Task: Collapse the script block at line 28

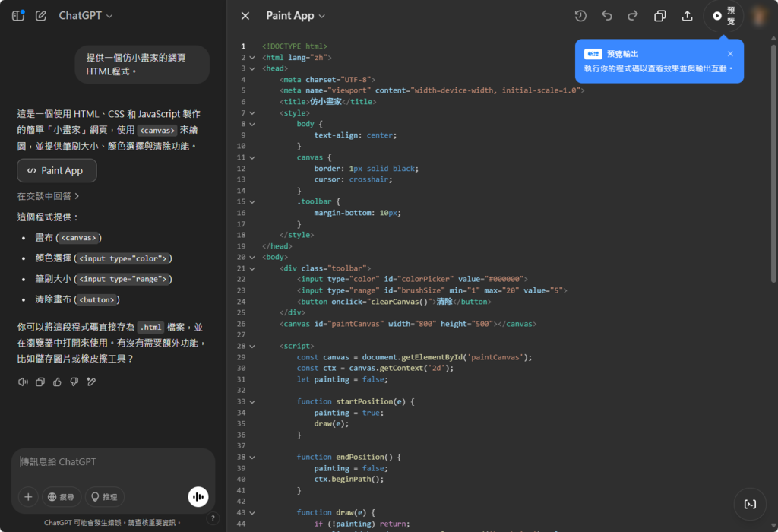Action: [252, 346]
